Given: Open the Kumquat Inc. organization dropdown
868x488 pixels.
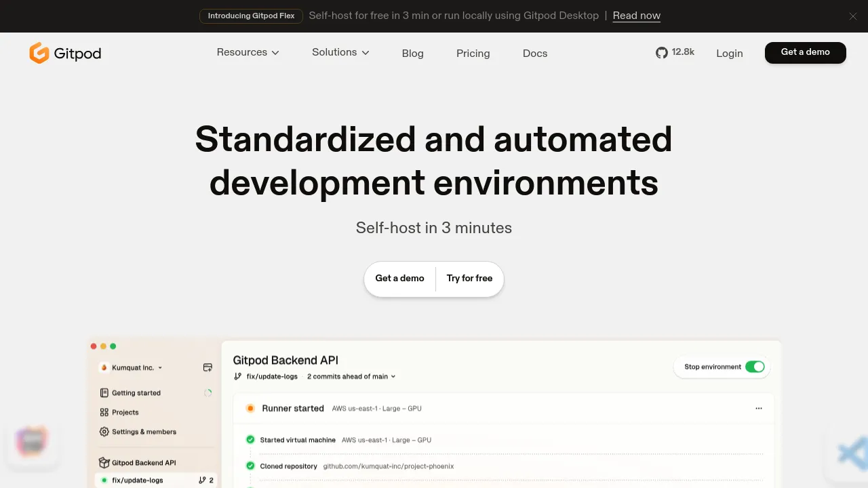Looking at the screenshot, I should [132, 367].
